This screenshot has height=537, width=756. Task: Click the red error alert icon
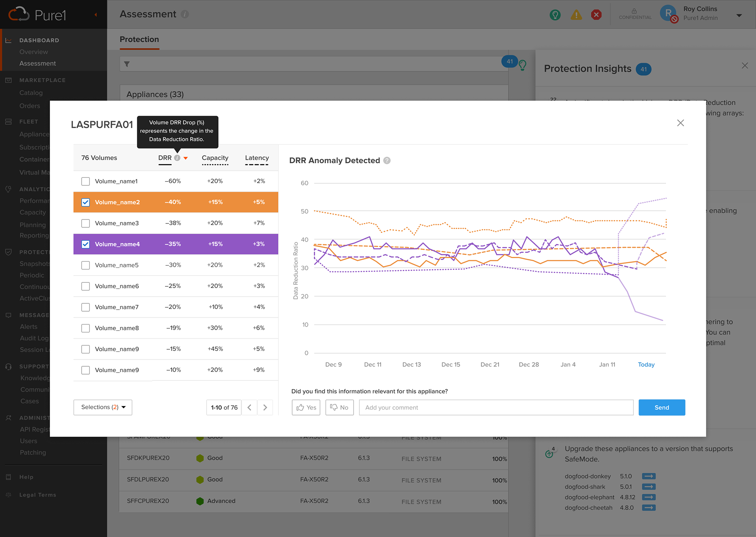pyautogui.click(x=596, y=15)
